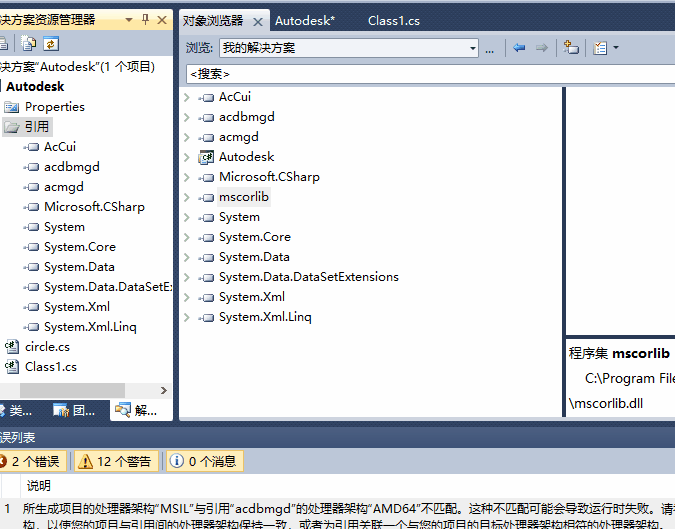The height and width of the screenshot is (529, 675).
Task: Select the first error row about acdbmgd
Action: pyautogui.click(x=338, y=516)
